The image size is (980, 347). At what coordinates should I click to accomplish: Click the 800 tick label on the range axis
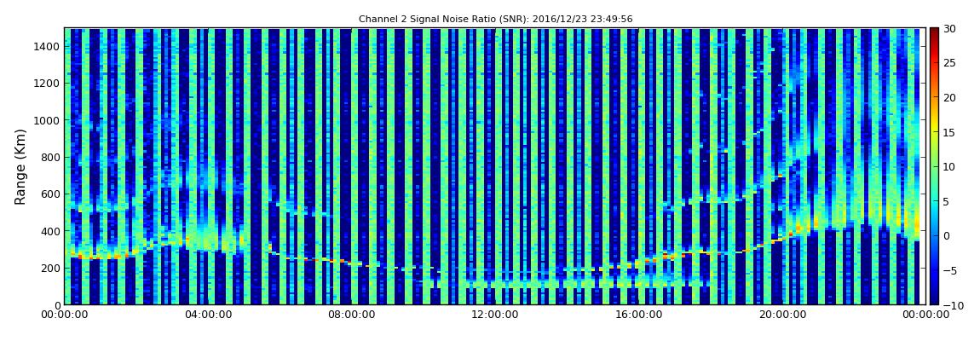coord(50,157)
